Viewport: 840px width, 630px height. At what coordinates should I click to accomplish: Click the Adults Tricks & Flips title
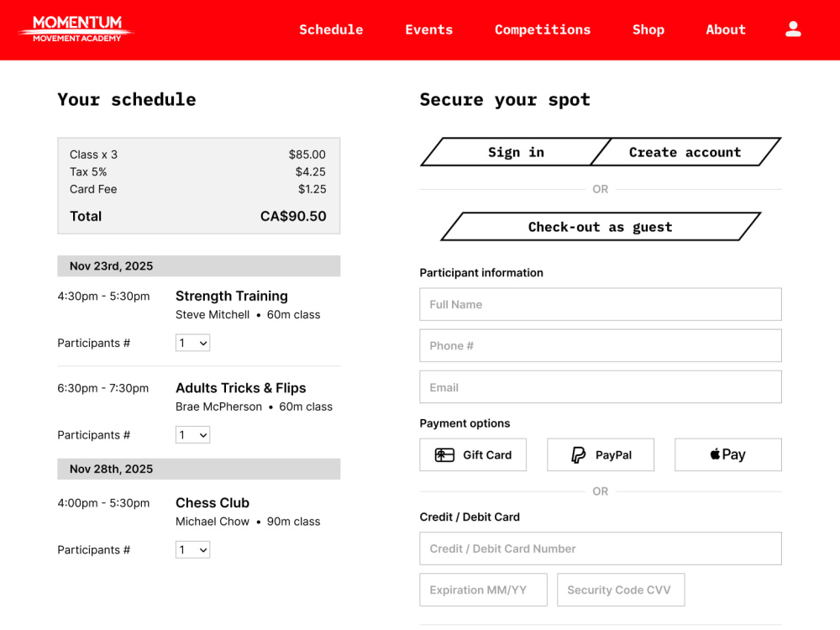coord(240,388)
